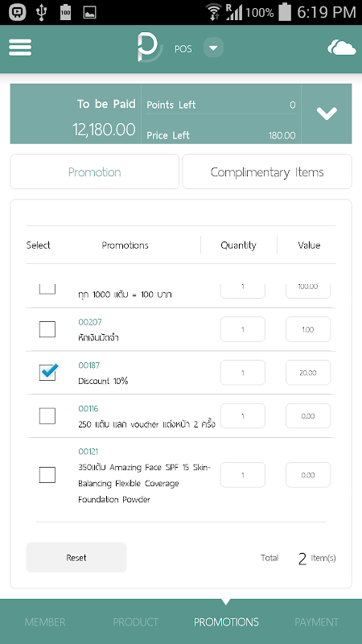Check the 00121 Amazing Face checkbox
The image size is (362, 644).
(x=47, y=475)
